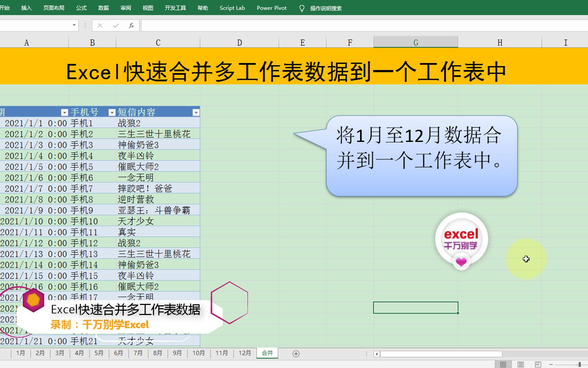The height and width of the screenshot is (368, 588).
Task: Switch to the 2月 sheet tab
Action: tap(40, 353)
